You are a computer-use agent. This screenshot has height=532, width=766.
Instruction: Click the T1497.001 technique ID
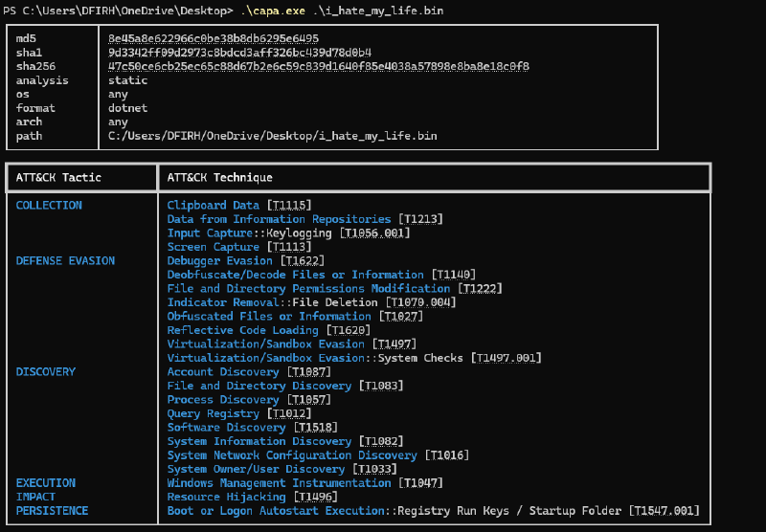tap(507, 358)
